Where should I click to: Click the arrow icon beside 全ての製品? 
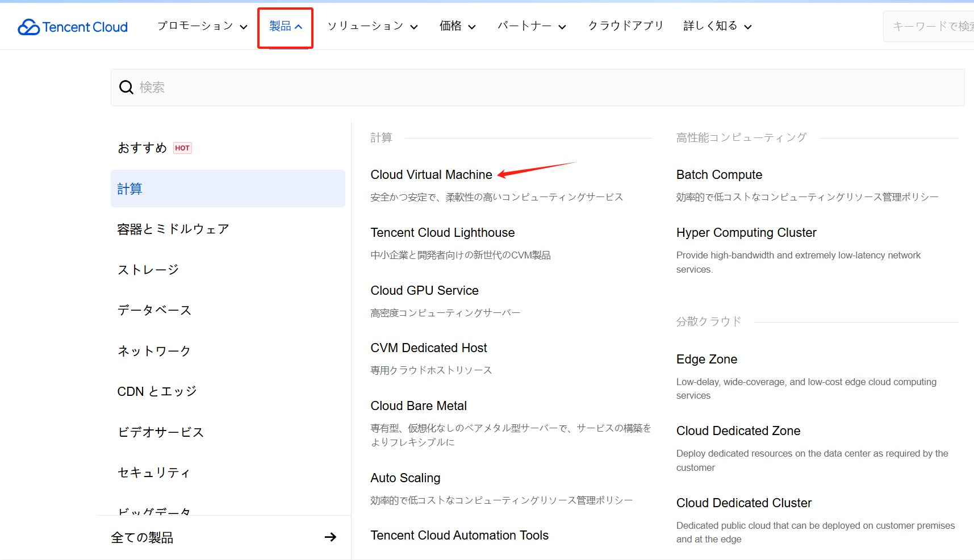[x=330, y=537]
